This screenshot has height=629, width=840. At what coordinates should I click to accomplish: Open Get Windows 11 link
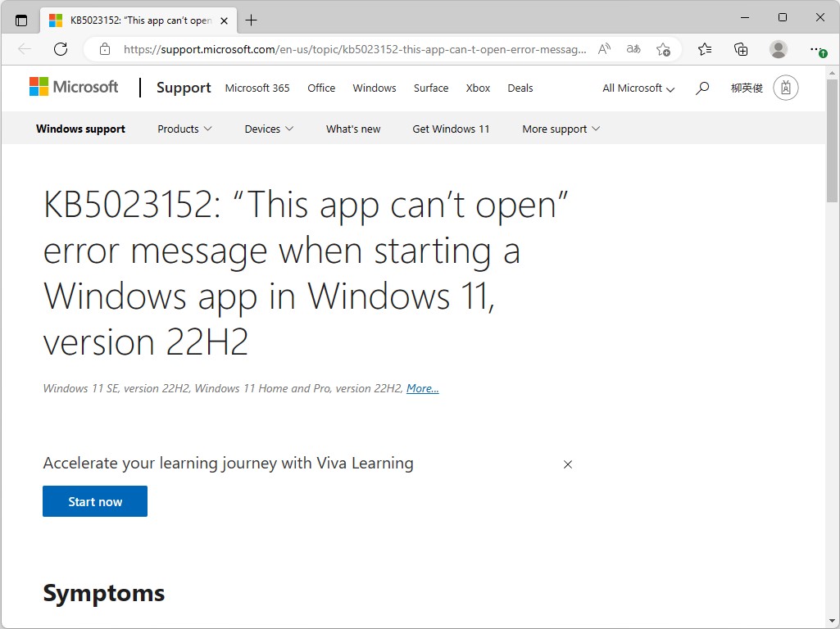(x=451, y=129)
